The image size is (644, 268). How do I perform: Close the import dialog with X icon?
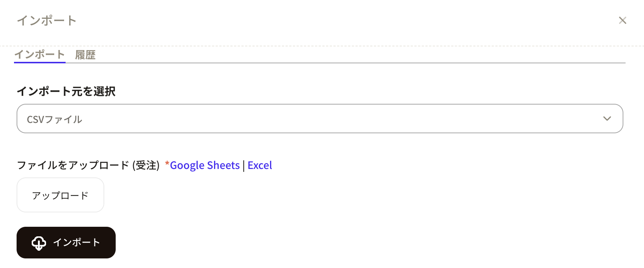623,20
